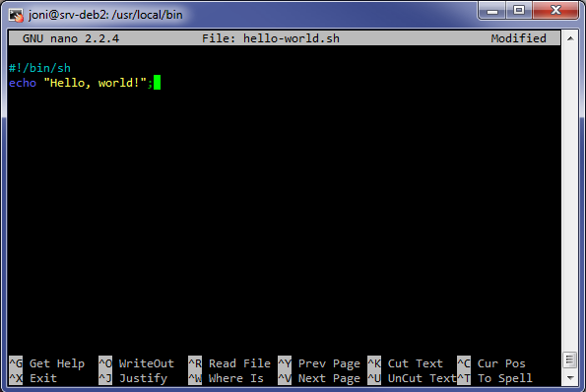Click the scrollbar thumb grip
This screenshot has width=586, height=392.
coord(570,359)
